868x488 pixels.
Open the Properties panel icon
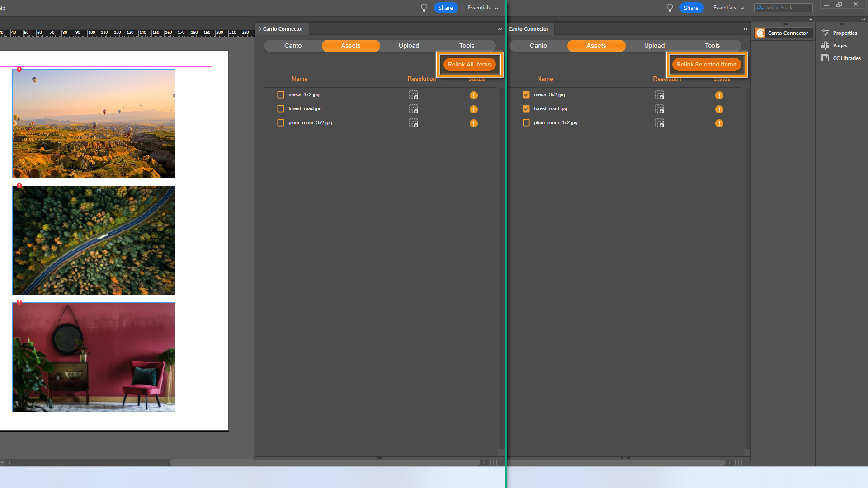826,33
